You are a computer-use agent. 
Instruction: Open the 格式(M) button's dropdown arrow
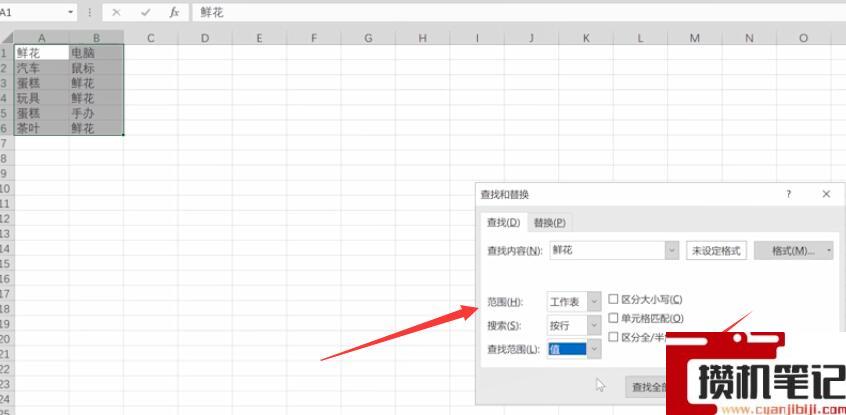(x=829, y=250)
